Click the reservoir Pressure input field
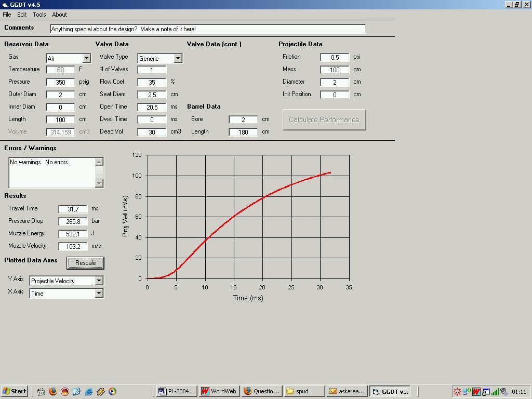Screen dimensions: 532x399 coord(60,82)
